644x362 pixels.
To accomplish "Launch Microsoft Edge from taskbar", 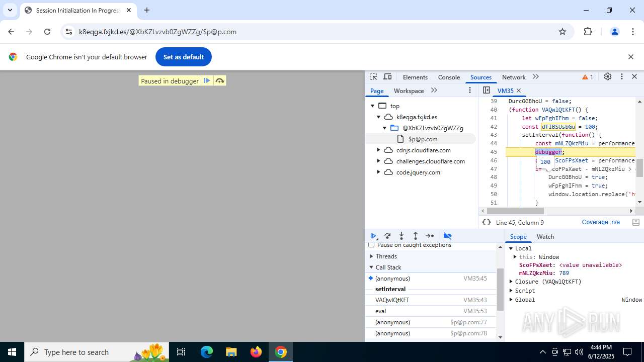I will (x=207, y=352).
